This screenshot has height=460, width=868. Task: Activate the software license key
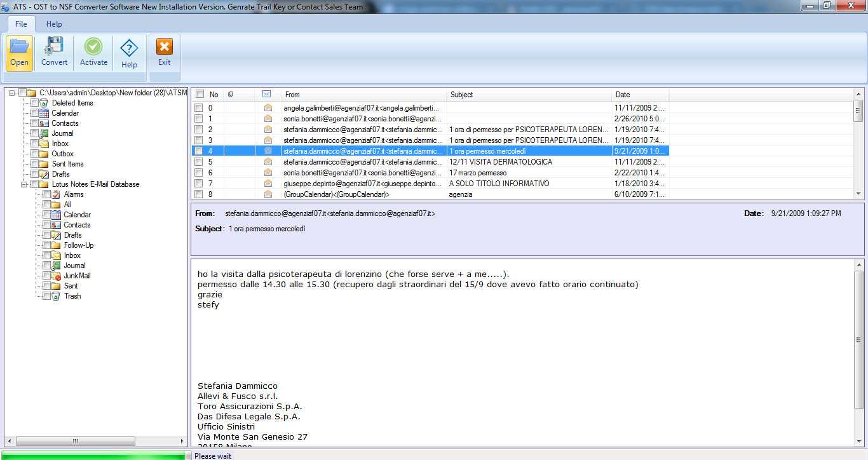coord(93,51)
